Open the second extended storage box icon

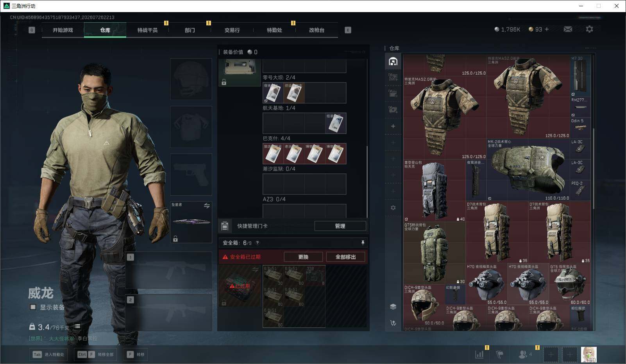pos(393,94)
